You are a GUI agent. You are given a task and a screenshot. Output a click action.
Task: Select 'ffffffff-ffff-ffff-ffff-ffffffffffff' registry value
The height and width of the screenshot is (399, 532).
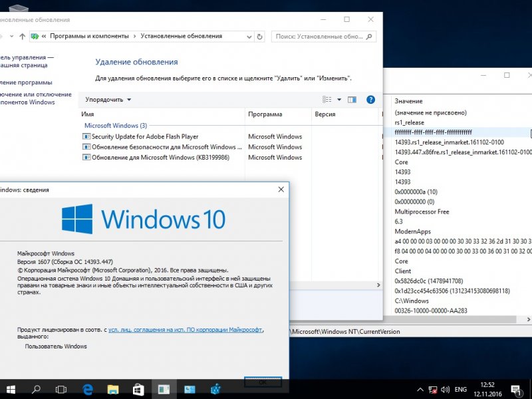(x=434, y=132)
